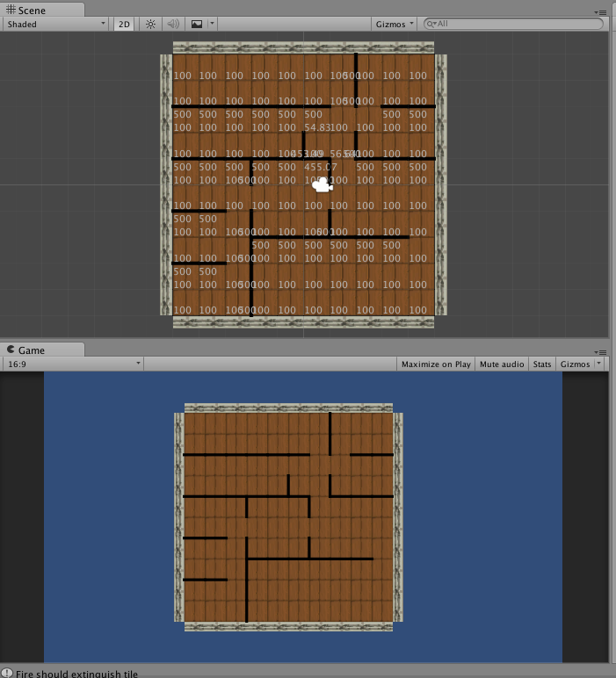Click the scene effects image icon
Screen dimensions: 616x678
196,25
